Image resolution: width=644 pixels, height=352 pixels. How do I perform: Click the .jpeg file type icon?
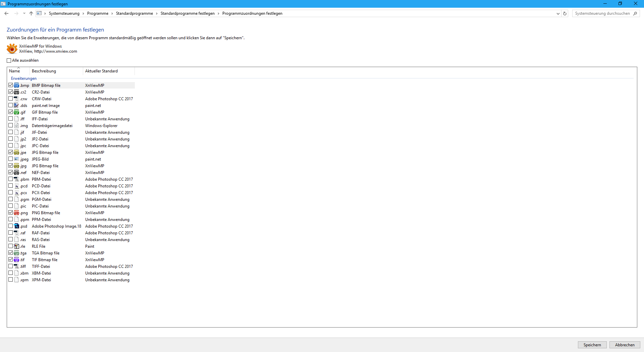16,159
